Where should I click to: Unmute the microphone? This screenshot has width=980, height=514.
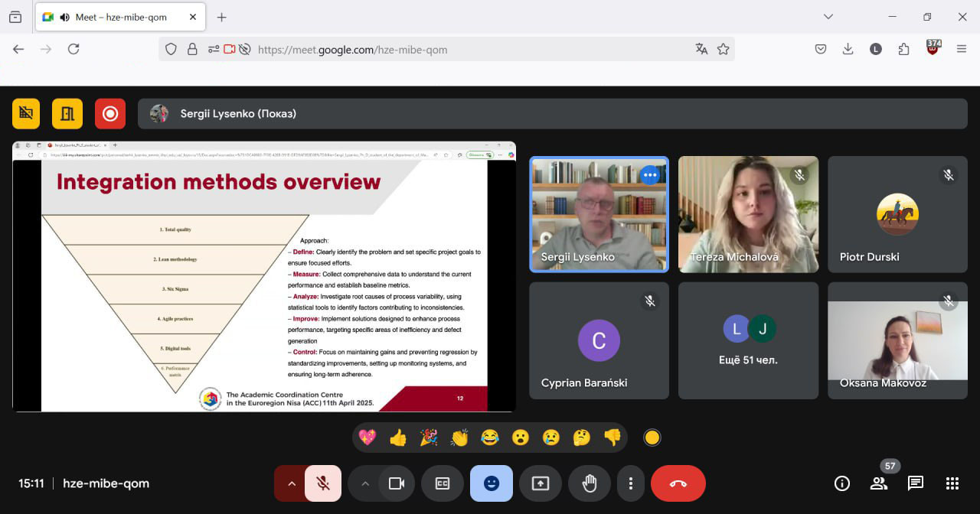[323, 483]
